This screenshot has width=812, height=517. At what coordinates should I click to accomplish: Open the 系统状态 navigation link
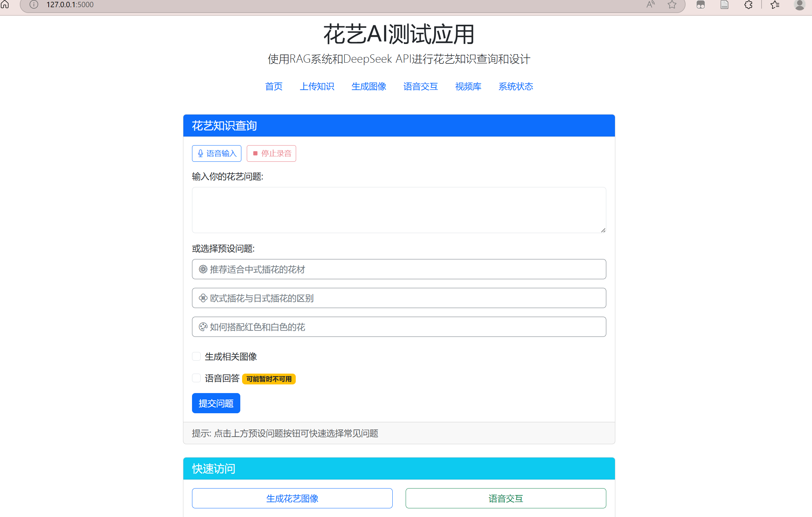coord(516,86)
